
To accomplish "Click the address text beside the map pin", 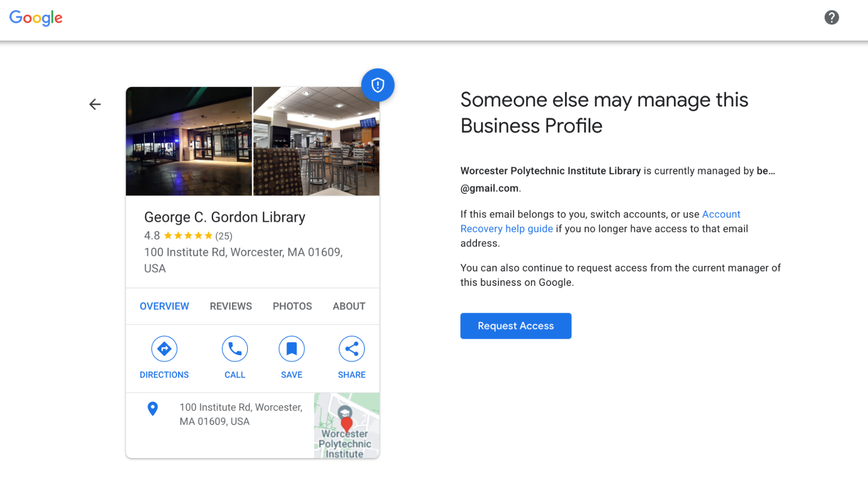I will click(241, 414).
